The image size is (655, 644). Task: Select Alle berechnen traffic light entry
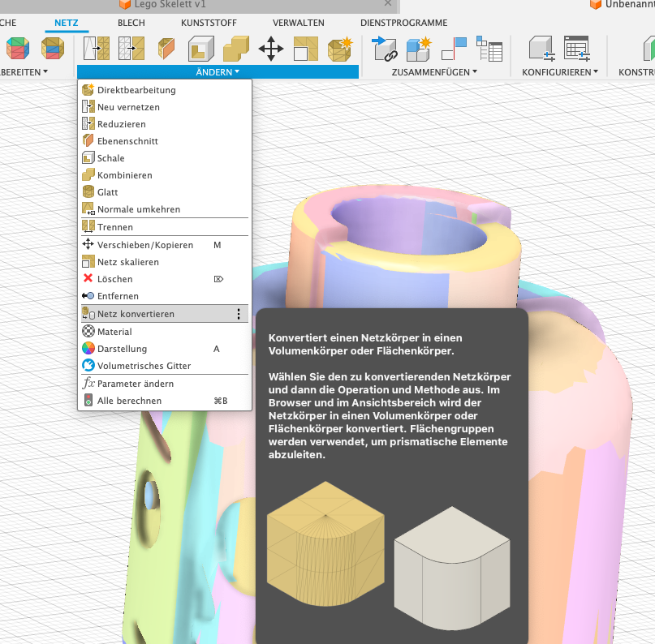129,401
